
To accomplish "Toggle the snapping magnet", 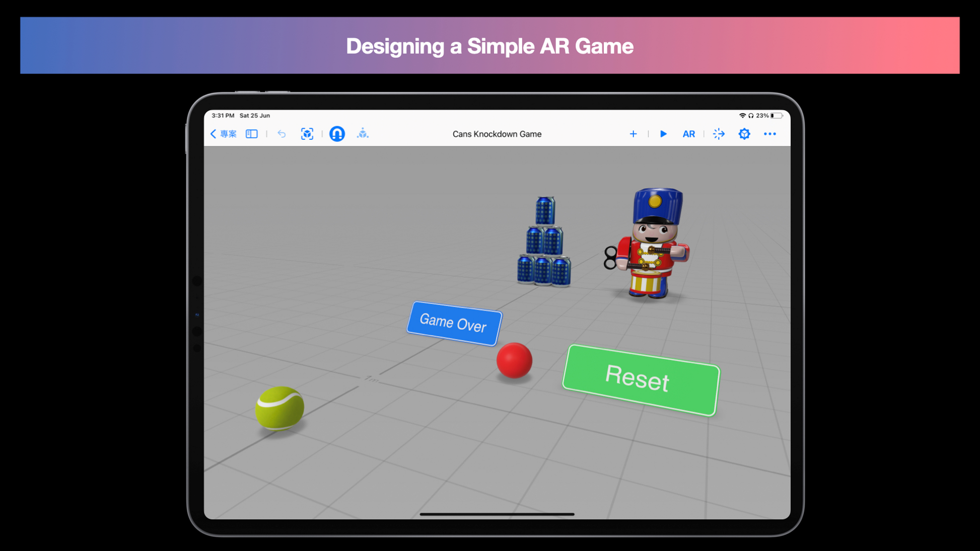I will (x=337, y=134).
